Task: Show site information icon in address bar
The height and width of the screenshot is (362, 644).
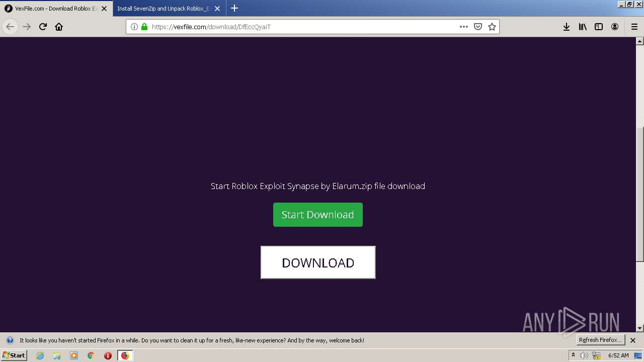Action: pos(134,27)
